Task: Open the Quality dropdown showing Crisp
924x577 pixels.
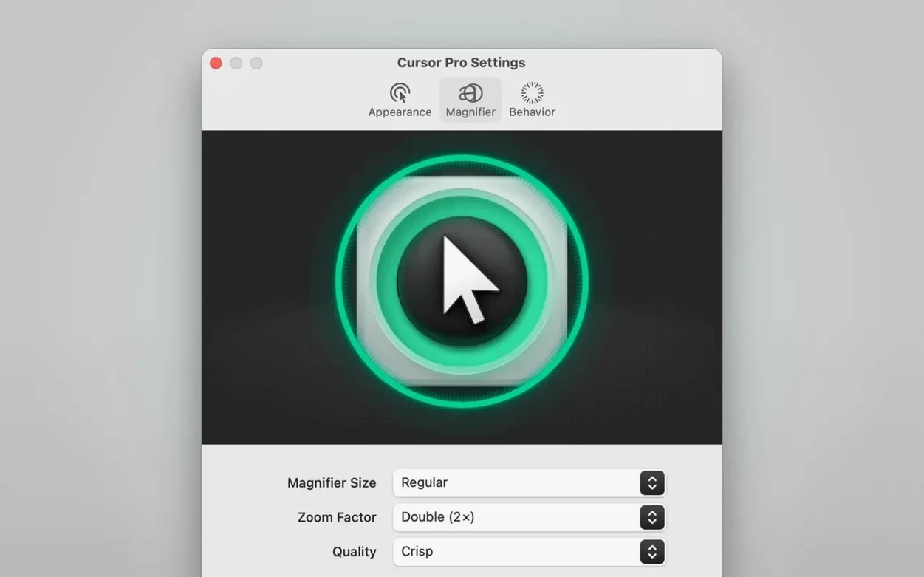Action: click(x=529, y=552)
